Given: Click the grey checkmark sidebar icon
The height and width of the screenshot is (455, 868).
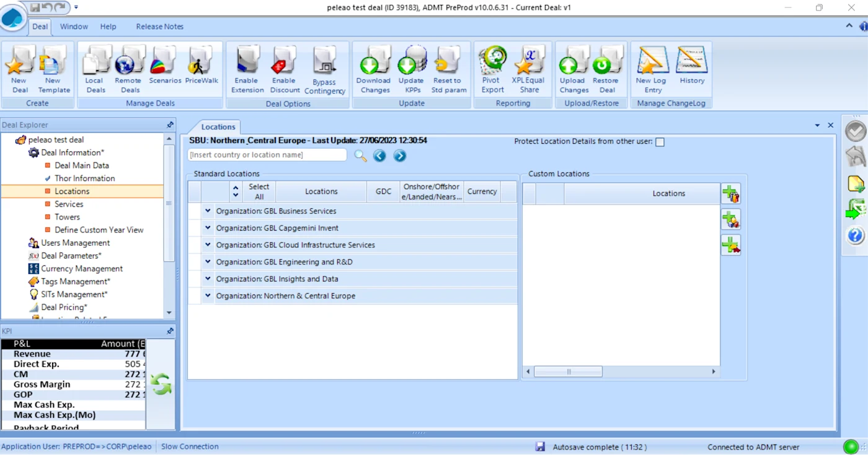Looking at the screenshot, I should pos(856,131).
